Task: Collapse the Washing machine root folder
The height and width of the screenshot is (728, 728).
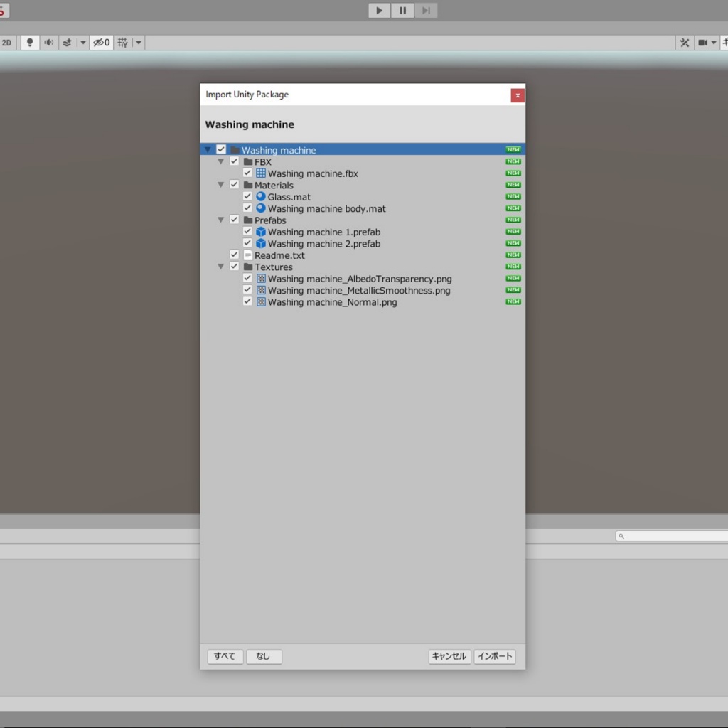Action: (208, 150)
